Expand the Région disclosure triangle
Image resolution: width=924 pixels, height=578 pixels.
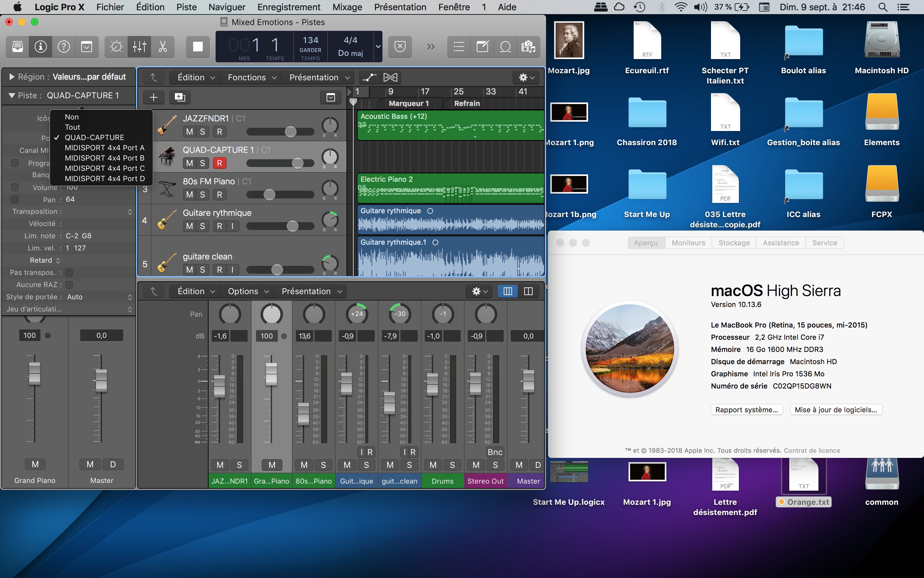[x=12, y=77]
